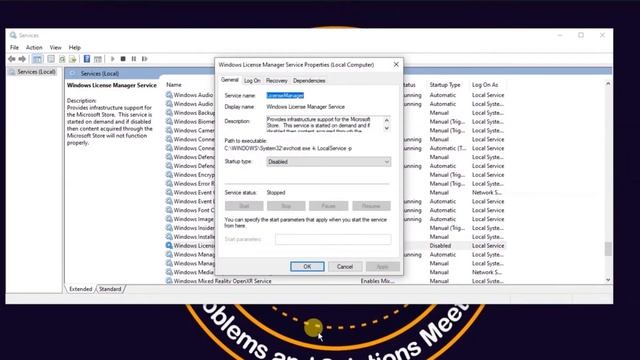Sort by the Startup Type column header
Image resolution: width=640 pixels, height=360 pixels.
click(x=445, y=85)
